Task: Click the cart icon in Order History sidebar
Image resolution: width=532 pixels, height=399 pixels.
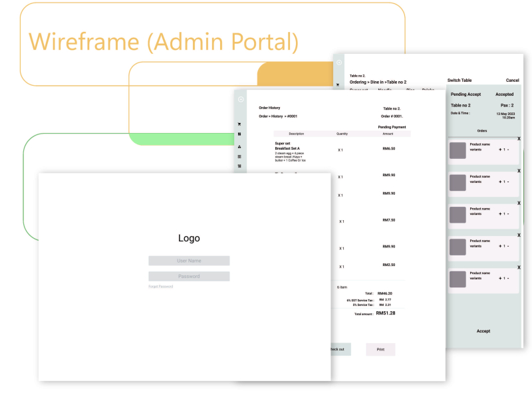Action: tap(239, 124)
